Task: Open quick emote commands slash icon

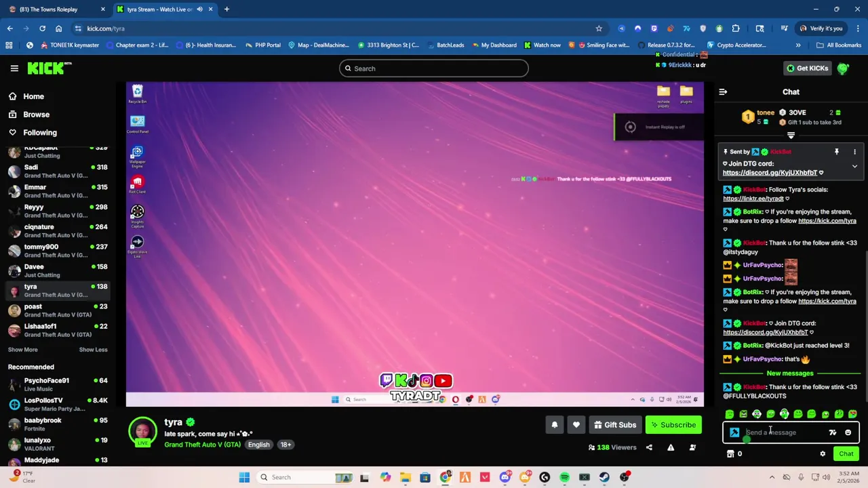Action: coord(833,432)
